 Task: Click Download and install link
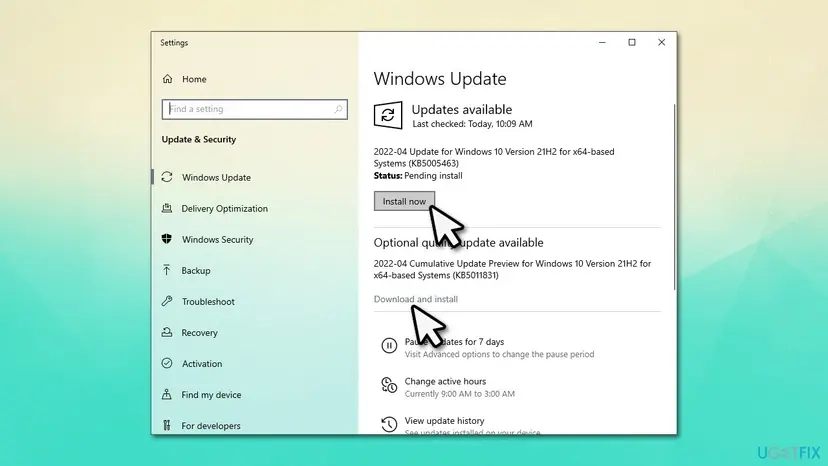[416, 299]
